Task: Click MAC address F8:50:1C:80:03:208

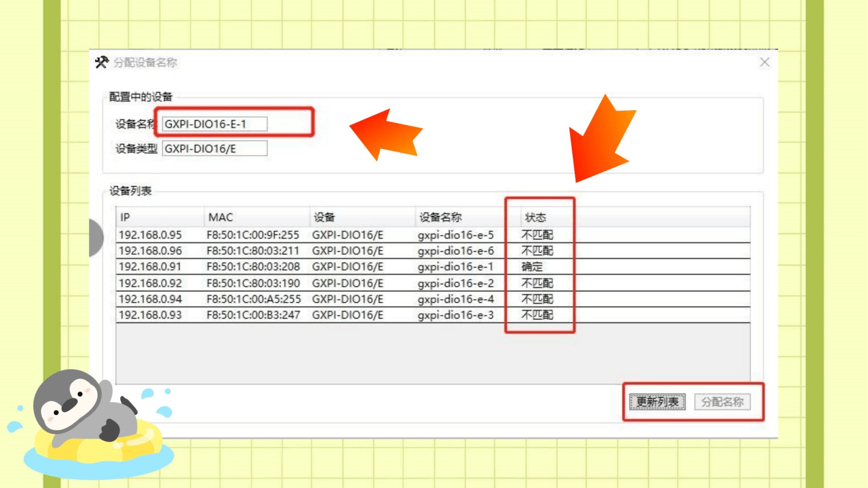Action: pos(253,267)
